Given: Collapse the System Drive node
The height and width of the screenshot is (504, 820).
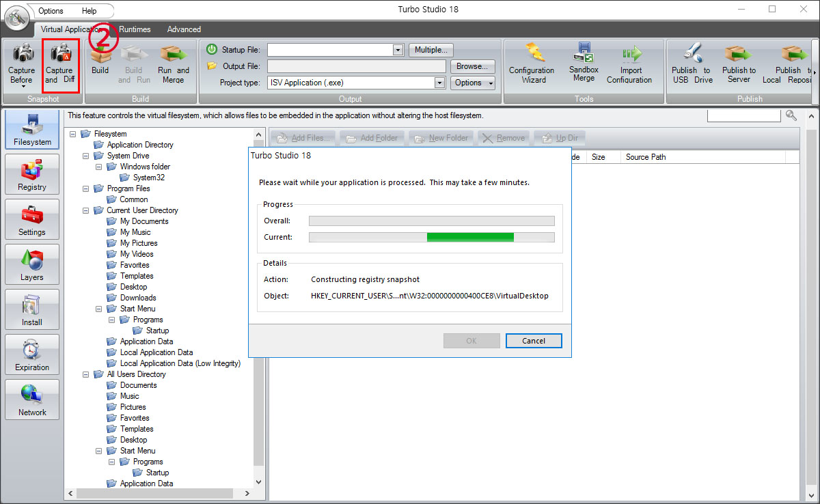Looking at the screenshot, I should click(86, 156).
